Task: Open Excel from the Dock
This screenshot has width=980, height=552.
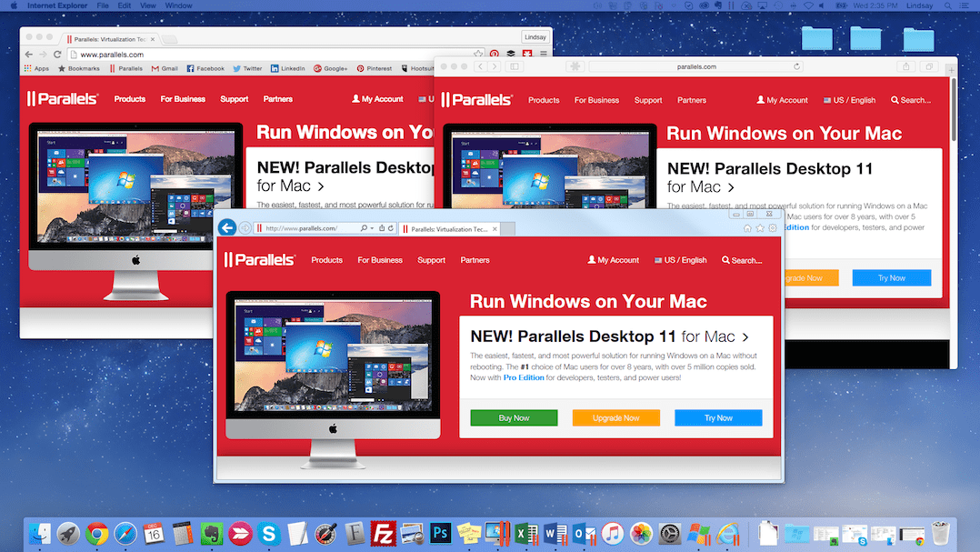Action: pyautogui.click(x=526, y=533)
